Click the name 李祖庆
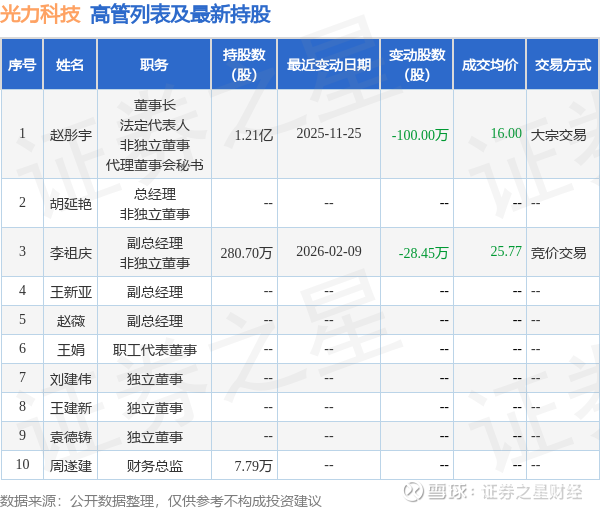The image size is (600, 510). pos(71,253)
